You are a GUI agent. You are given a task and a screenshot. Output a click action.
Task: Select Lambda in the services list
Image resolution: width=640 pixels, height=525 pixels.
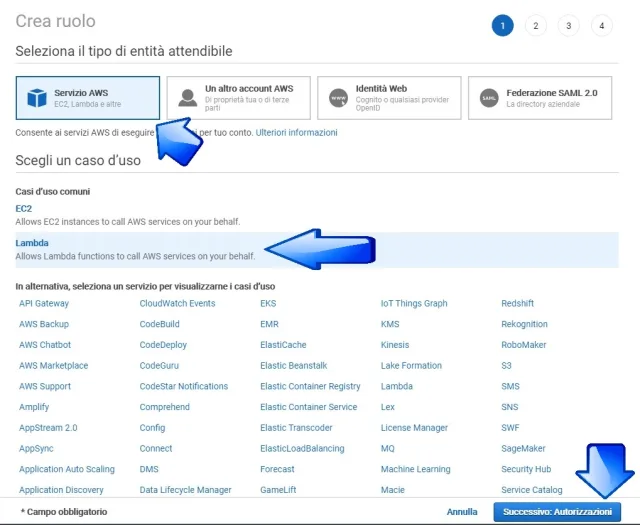tap(397, 386)
